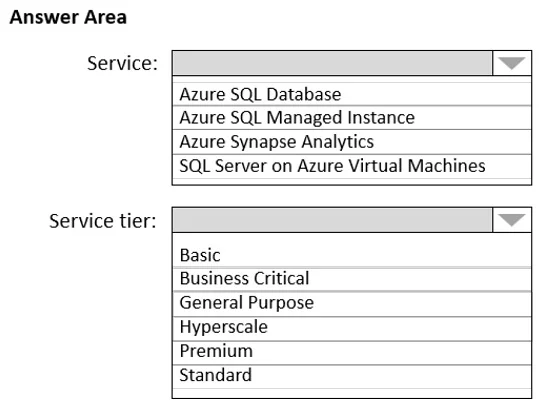Screen dimensions: 539x405
Task: Select the Basic service tier
Action: tap(352, 255)
